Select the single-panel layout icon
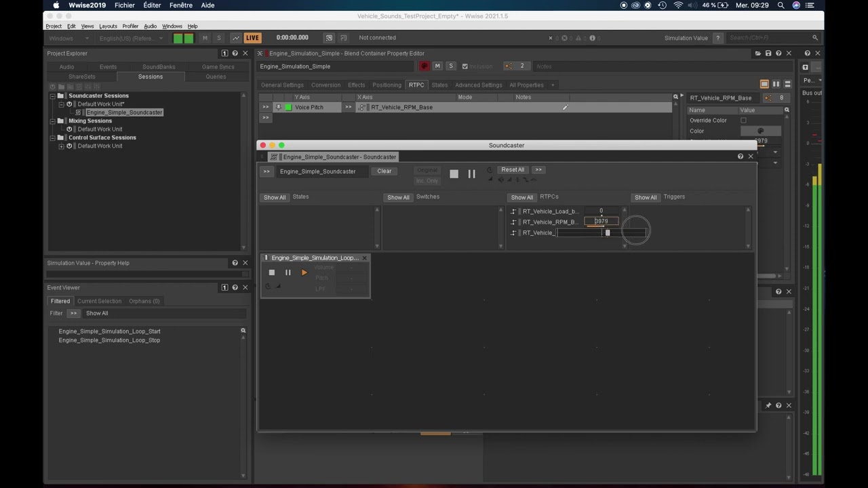 [x=764, y=84]
